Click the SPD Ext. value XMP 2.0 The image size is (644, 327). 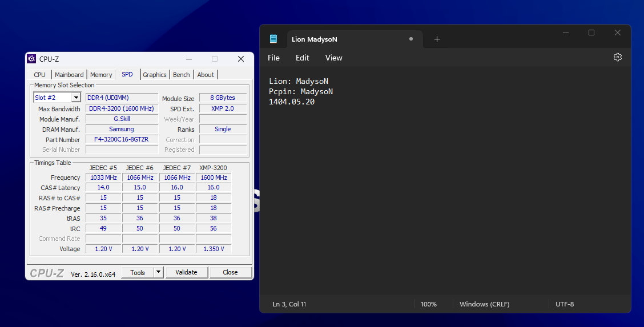223,108
